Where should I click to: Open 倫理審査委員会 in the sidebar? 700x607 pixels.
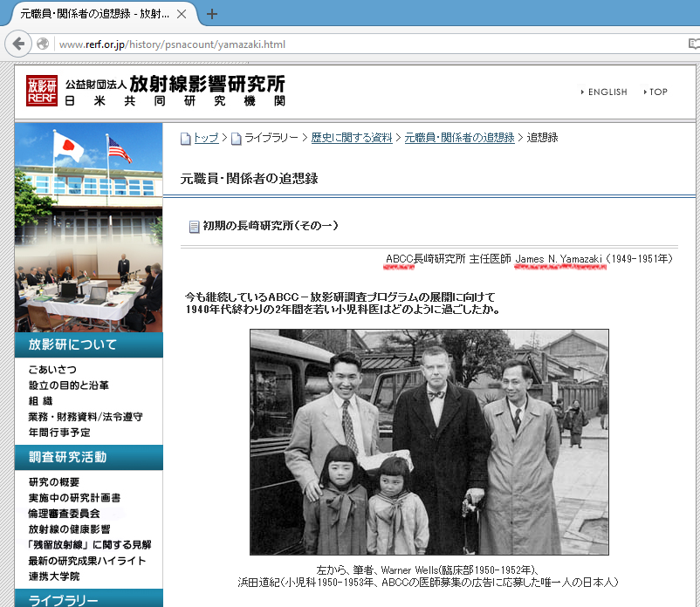coord(65,514)
